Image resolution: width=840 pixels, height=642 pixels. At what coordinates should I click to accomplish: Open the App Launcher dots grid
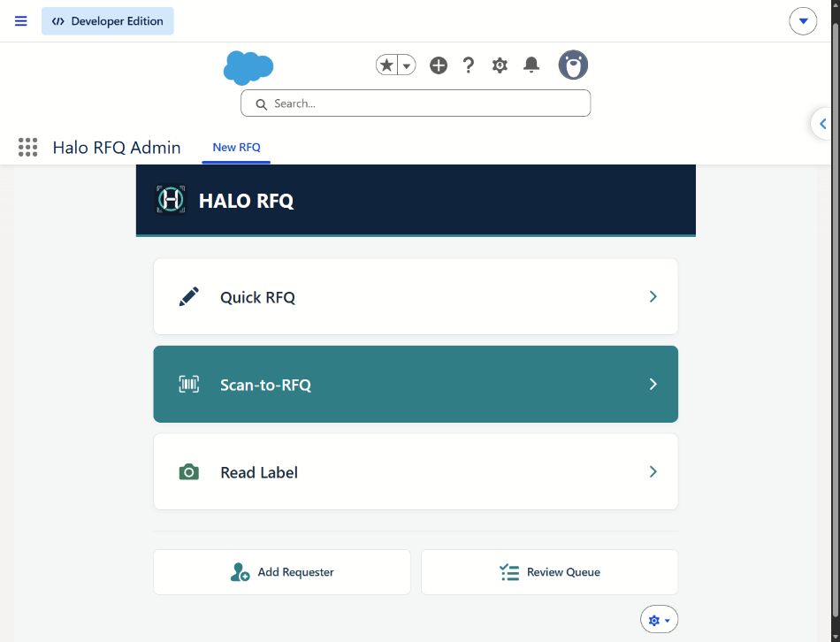(28, 147)
